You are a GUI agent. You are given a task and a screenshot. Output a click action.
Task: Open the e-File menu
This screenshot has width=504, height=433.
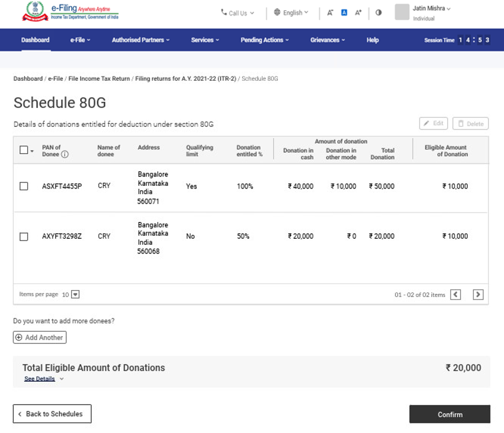point(80,40)
